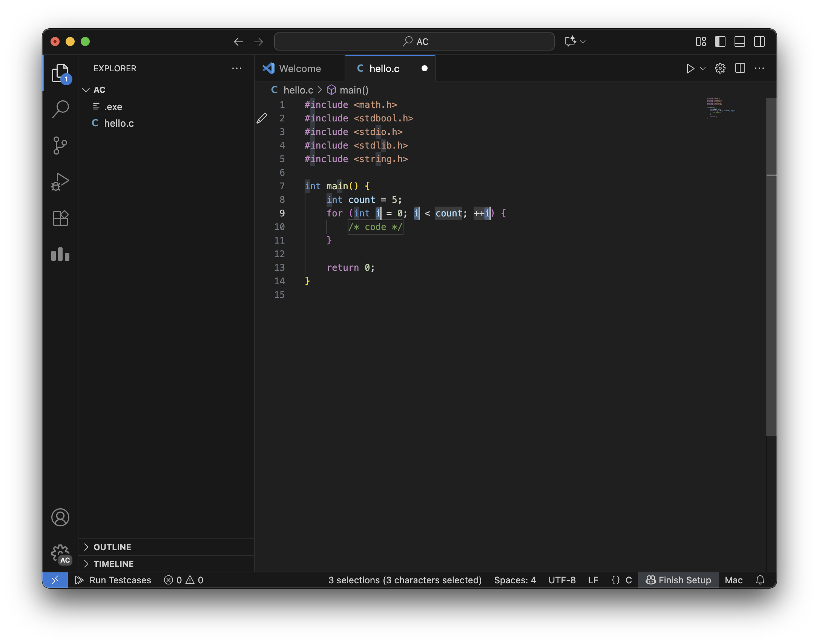Image resolution: width=819 pixels, height=644 pixels.
Task: Click the split editor right icon
Action: point(740,69)
